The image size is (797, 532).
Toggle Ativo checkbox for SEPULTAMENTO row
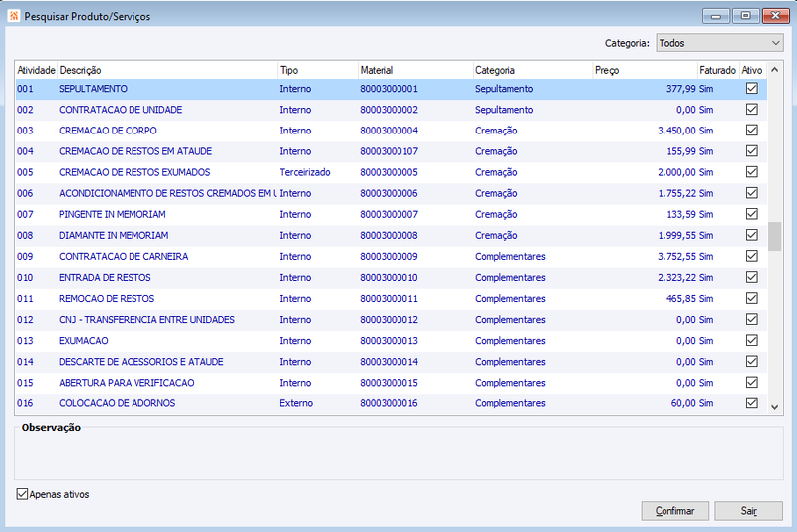pos(752,89)
